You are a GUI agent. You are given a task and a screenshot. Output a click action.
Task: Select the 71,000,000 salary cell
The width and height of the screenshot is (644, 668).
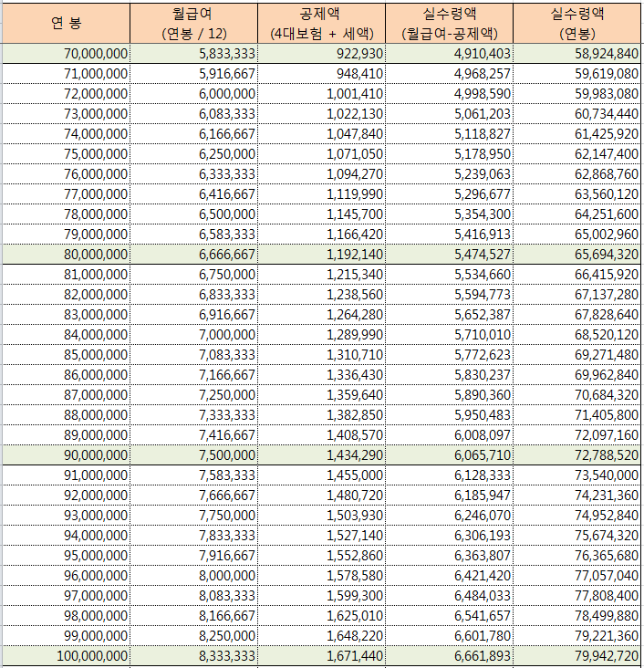click(66, 74)
